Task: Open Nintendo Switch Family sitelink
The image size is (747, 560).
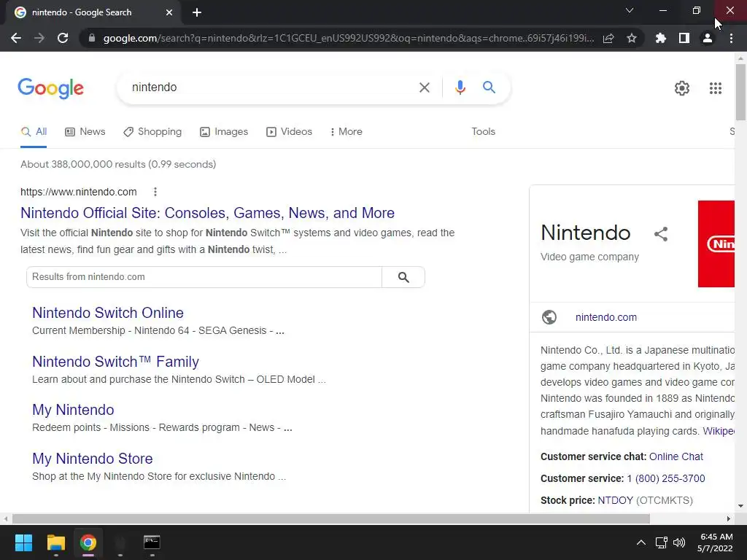Action: pyautogui.click(x=115, y=362)
